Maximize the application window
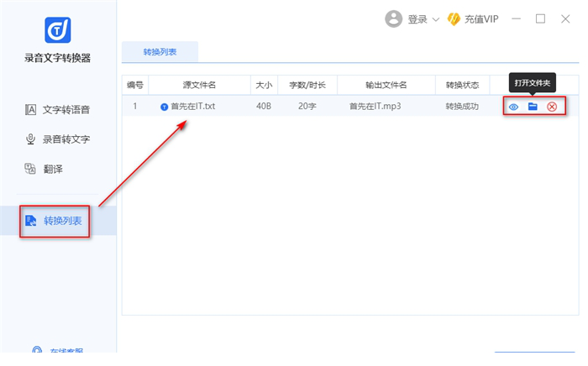588x366 pixels. [x=540, y=18]
